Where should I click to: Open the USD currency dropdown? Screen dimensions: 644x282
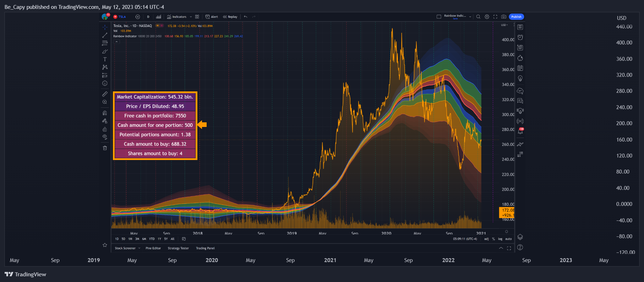pyautogui.click(x=504, y=25)
